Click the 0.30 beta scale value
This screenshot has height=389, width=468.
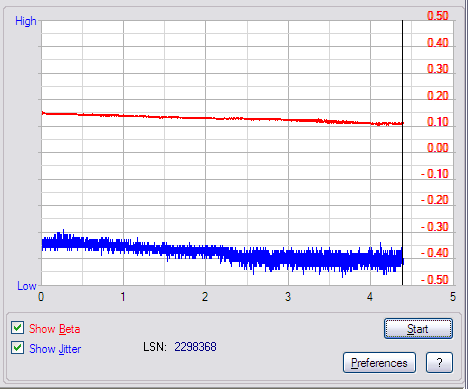point(438,69)
